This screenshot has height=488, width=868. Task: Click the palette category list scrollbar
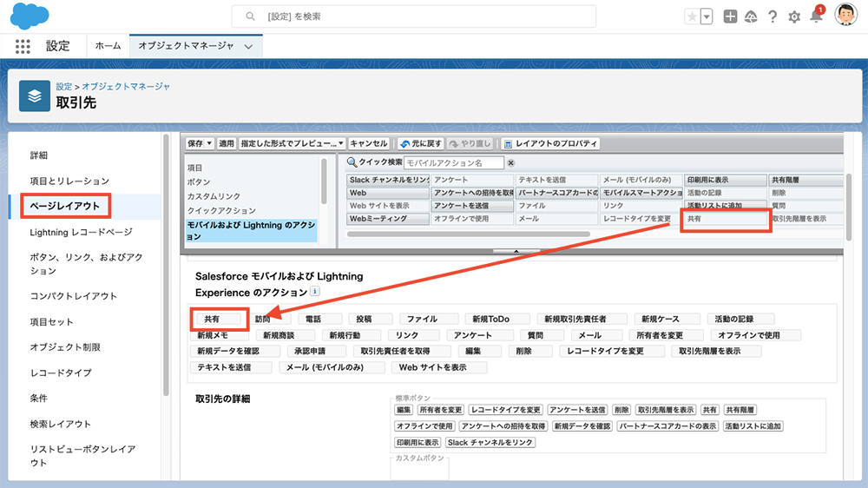pos(324,181)
